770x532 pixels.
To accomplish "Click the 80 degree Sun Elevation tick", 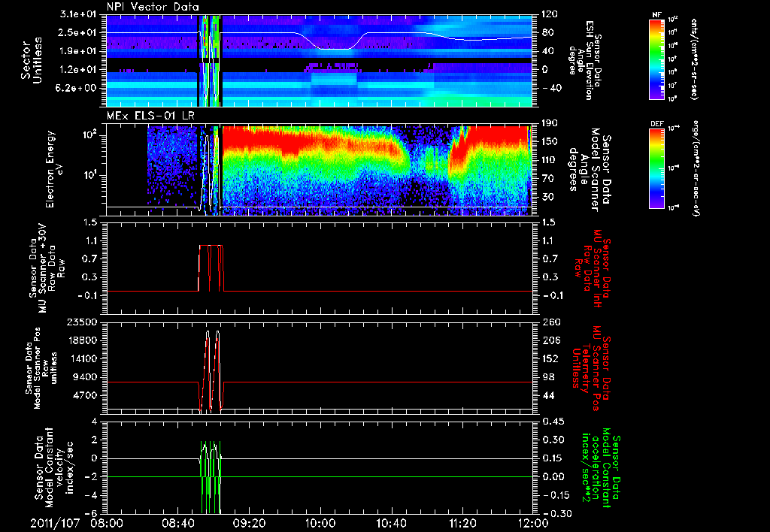I will click(547, 32).
